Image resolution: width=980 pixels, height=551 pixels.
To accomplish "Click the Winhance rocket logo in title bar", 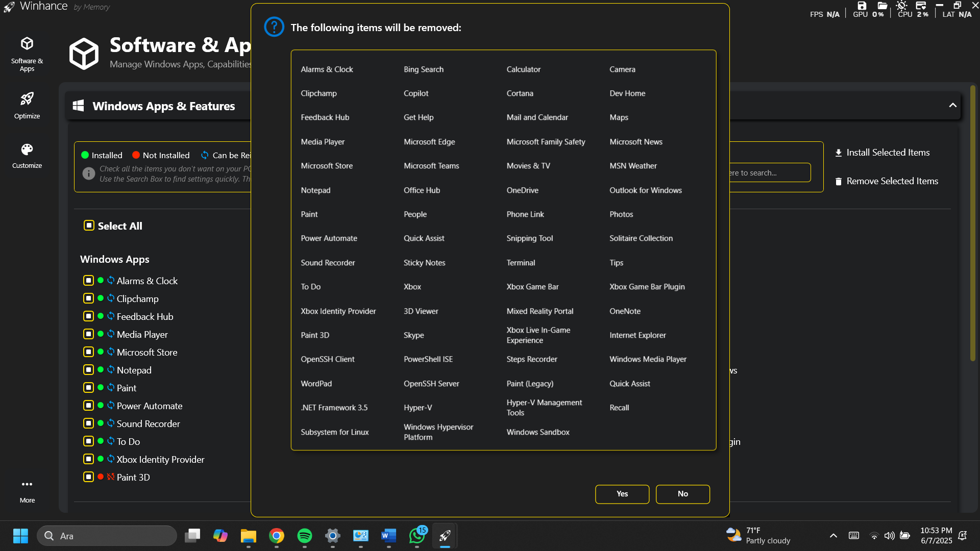I will coord(9,7).
